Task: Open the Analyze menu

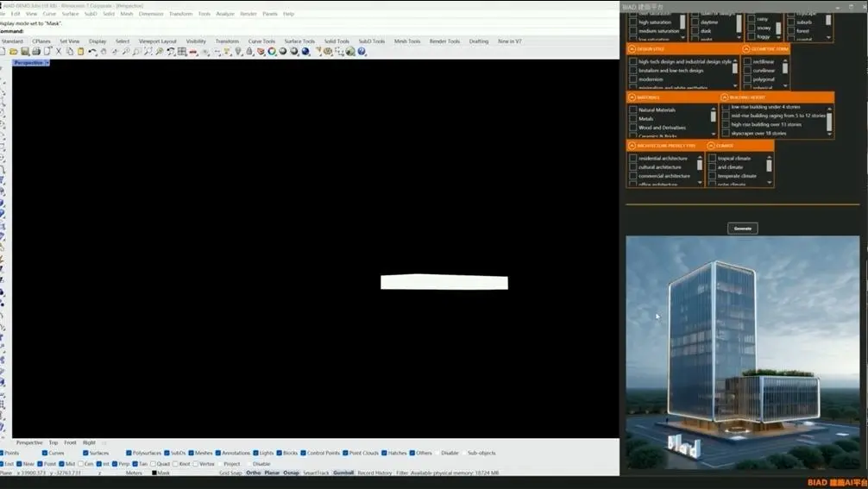Action: pos(224,14)
